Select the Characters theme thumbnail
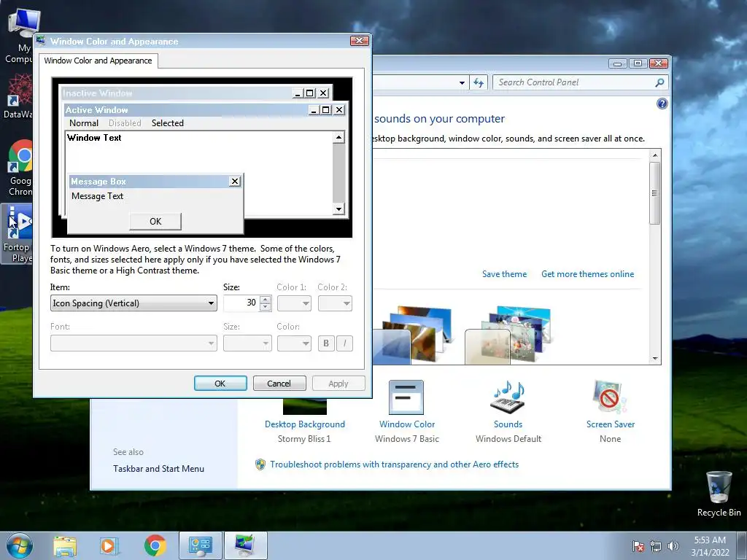 (508, 334)
